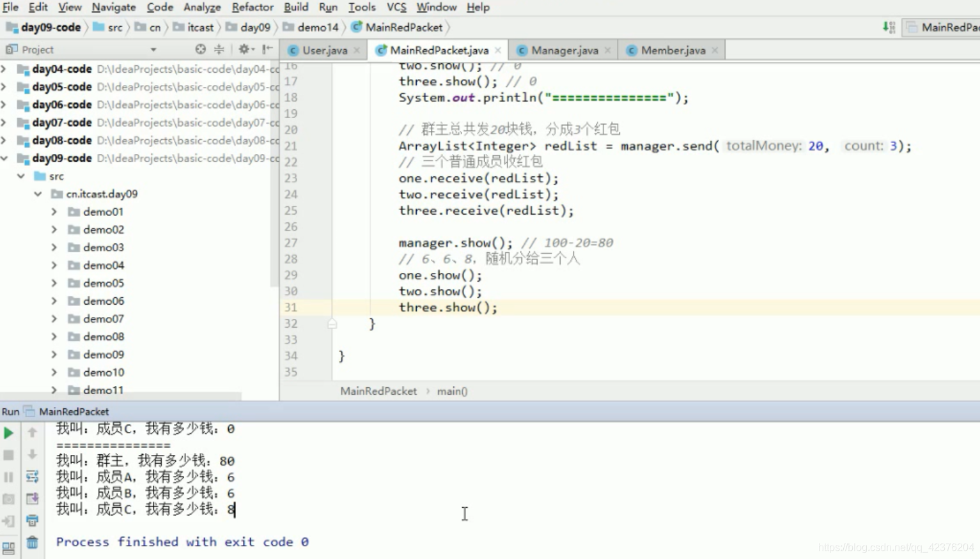Click line 31 three.show() in editor

[x=447, y=307]
